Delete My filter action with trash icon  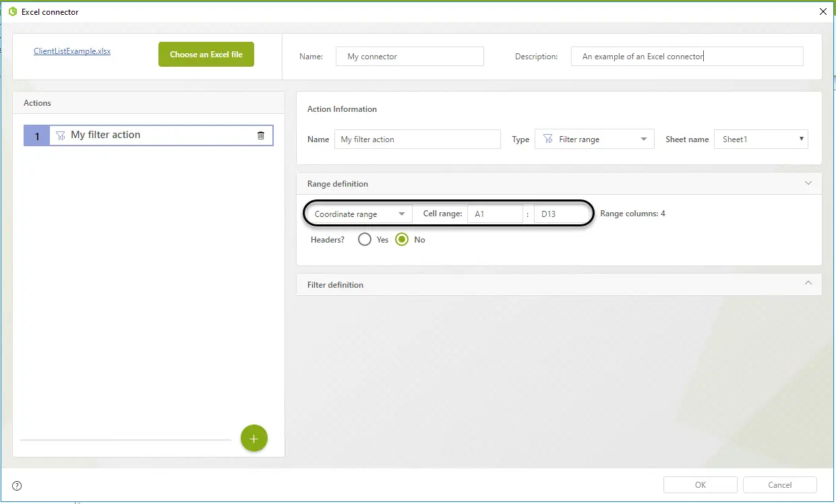[261, 135]
